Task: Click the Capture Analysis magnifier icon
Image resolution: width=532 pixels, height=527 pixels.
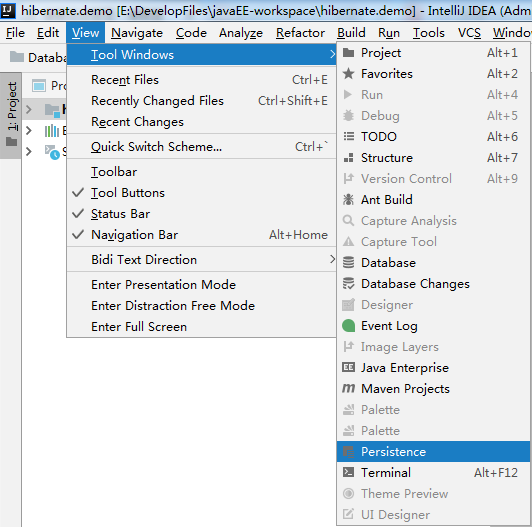Action: 348,221
